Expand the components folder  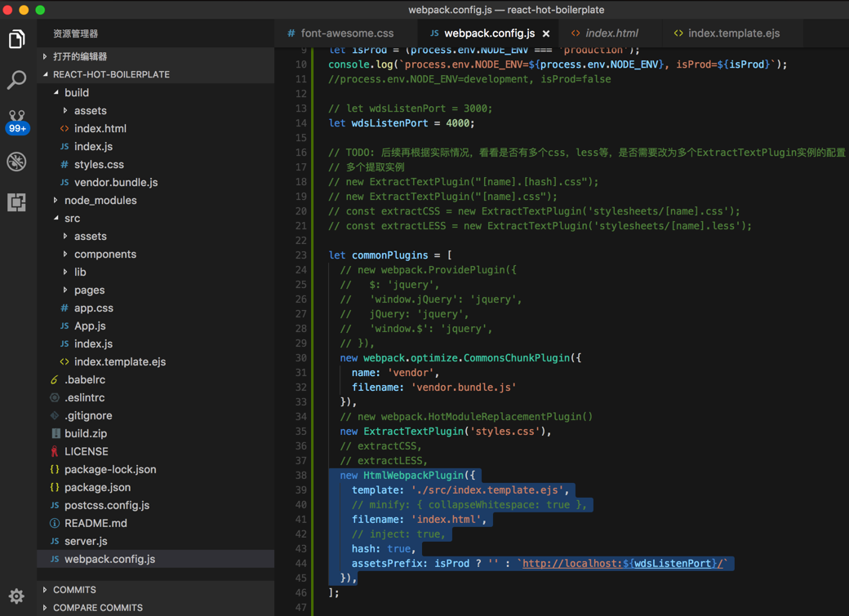tap(104, 254)
